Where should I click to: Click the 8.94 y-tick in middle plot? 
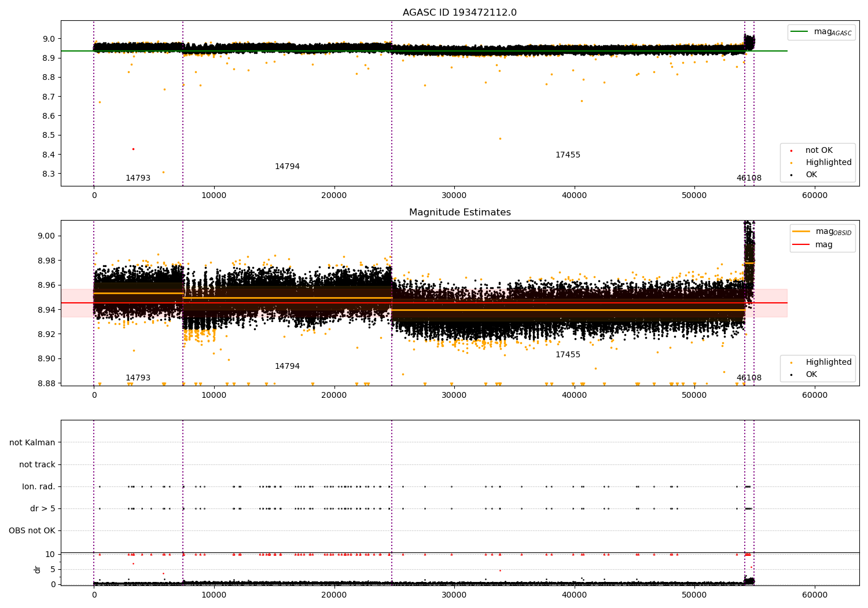(46, 310)
